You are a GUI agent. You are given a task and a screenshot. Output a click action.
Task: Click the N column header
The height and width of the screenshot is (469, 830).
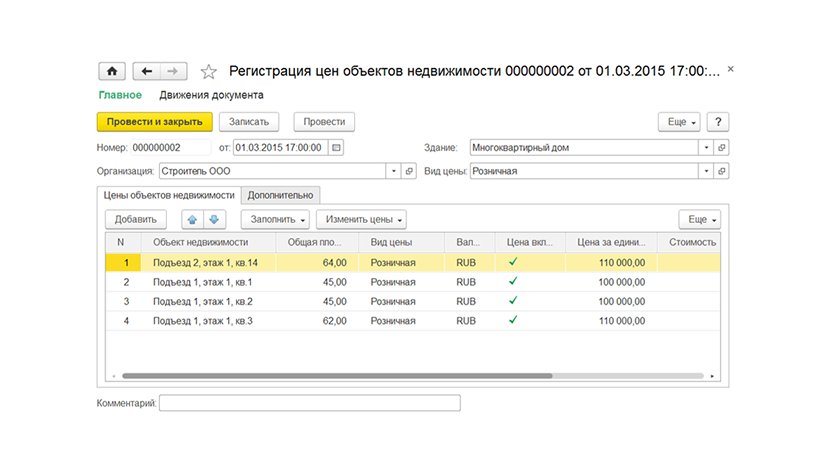[x=123, y=242]
